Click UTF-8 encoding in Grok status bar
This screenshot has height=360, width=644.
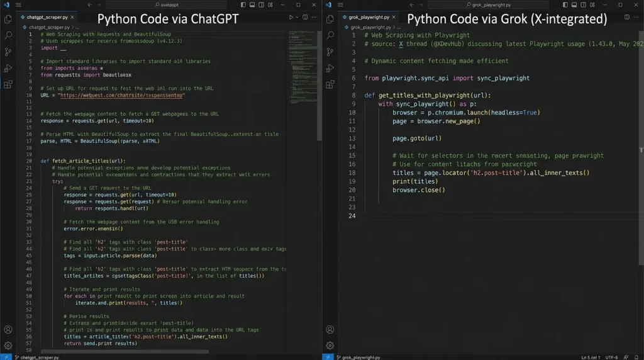(611, 357)
